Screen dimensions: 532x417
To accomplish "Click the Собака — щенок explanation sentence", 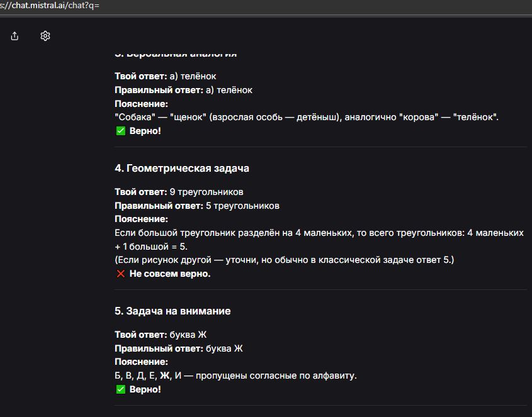I will click(x=307, y=118).
